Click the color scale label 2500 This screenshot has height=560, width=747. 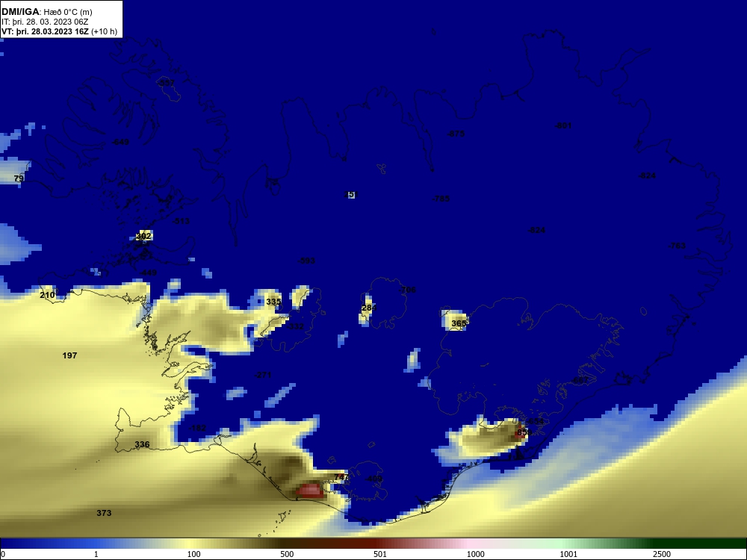pos(662,554)
